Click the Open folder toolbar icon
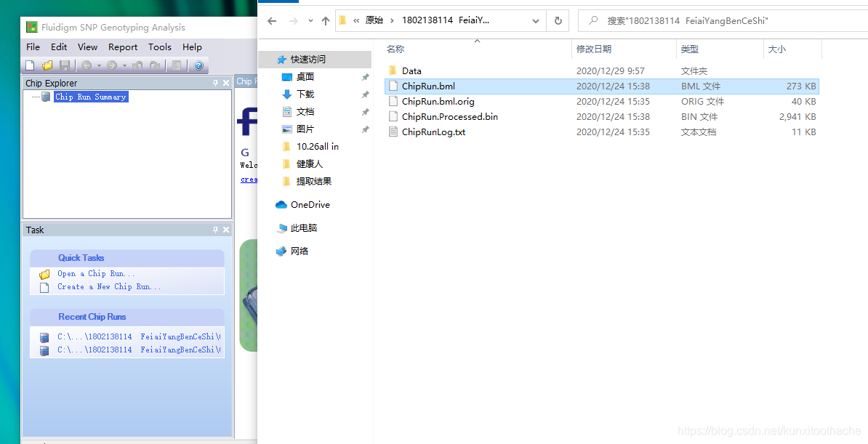Viewport: 868px width, 444px height. 47,65
